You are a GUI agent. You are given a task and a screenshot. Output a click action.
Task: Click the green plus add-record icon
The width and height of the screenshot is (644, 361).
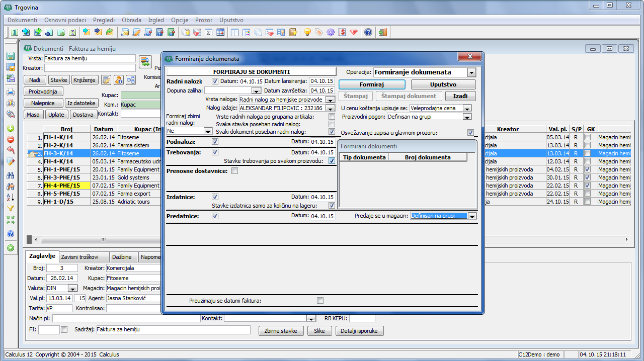10,128
